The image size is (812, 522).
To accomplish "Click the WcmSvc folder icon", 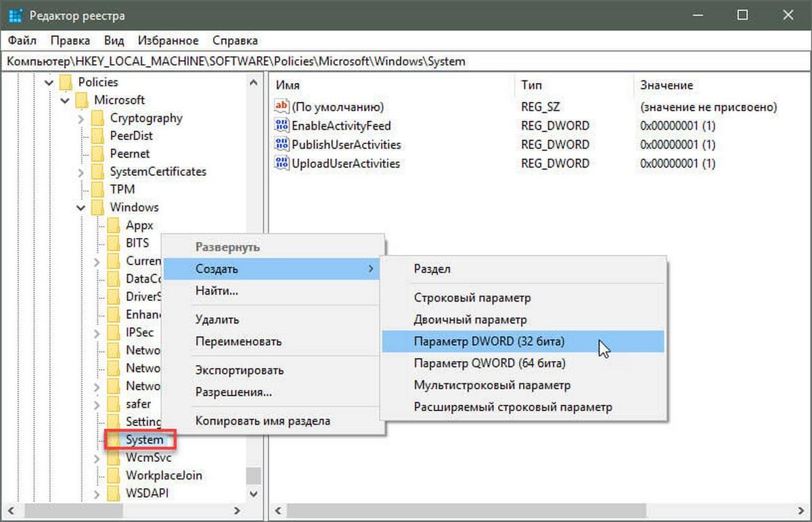I will pos(114,458).
